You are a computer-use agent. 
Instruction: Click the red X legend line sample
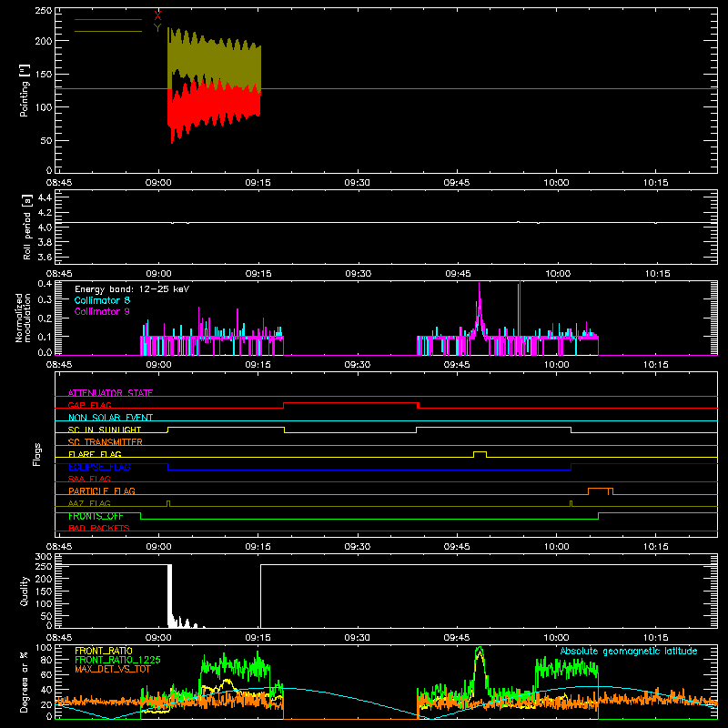[x=108, y=19]
